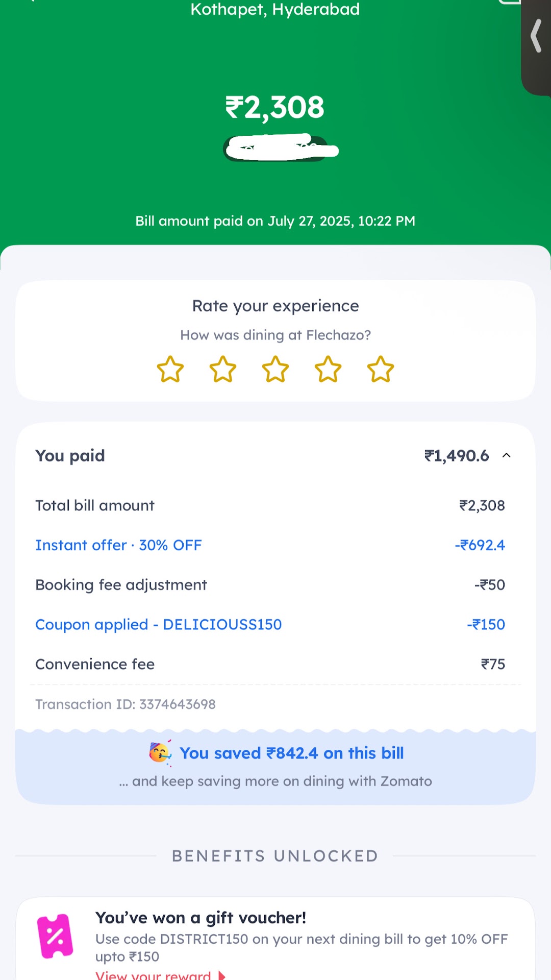Tap the ₹1,490.6 paid amount
551x980 pixels.
(457, 455)
